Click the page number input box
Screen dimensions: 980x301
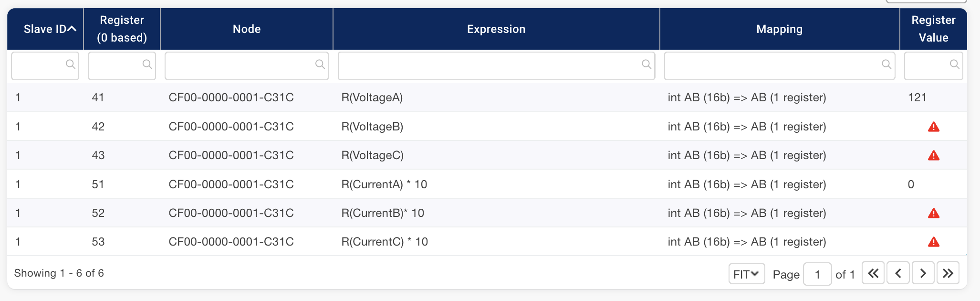817,274
